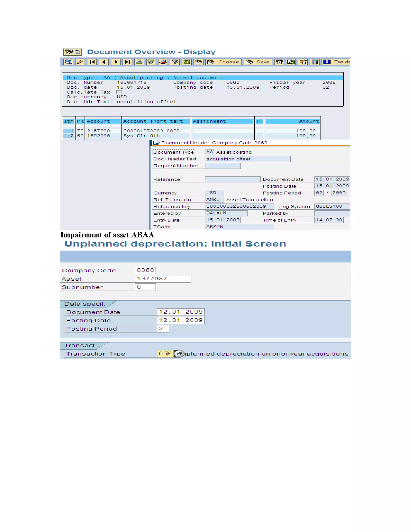Viewport: 411px width, 532px height.
Task: Click the Save layout button
Action: point(258,62)
